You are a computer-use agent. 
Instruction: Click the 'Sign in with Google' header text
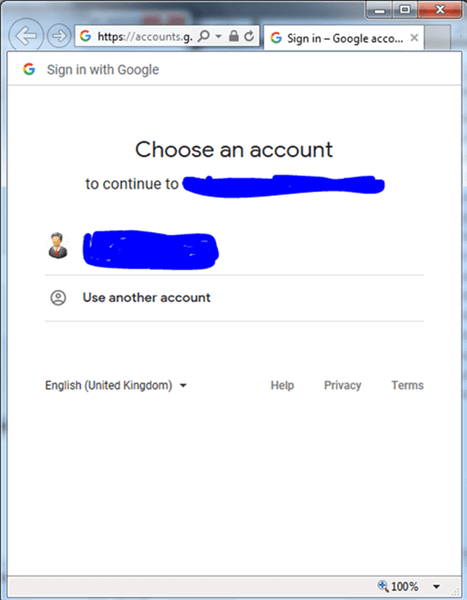103,70
